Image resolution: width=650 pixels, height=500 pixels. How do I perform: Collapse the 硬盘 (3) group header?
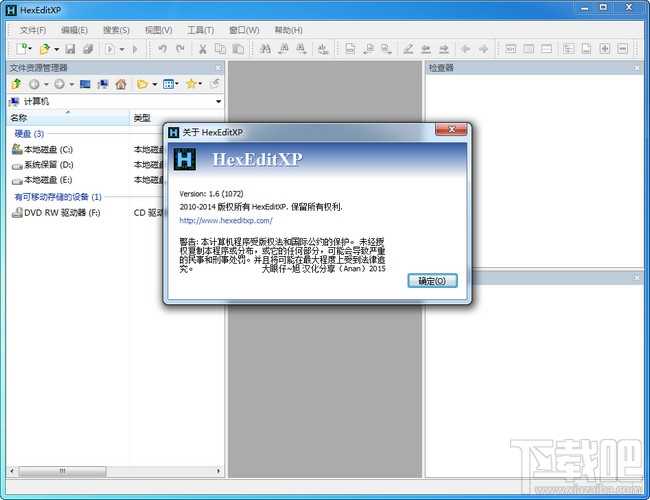click(x=29, y=133)
